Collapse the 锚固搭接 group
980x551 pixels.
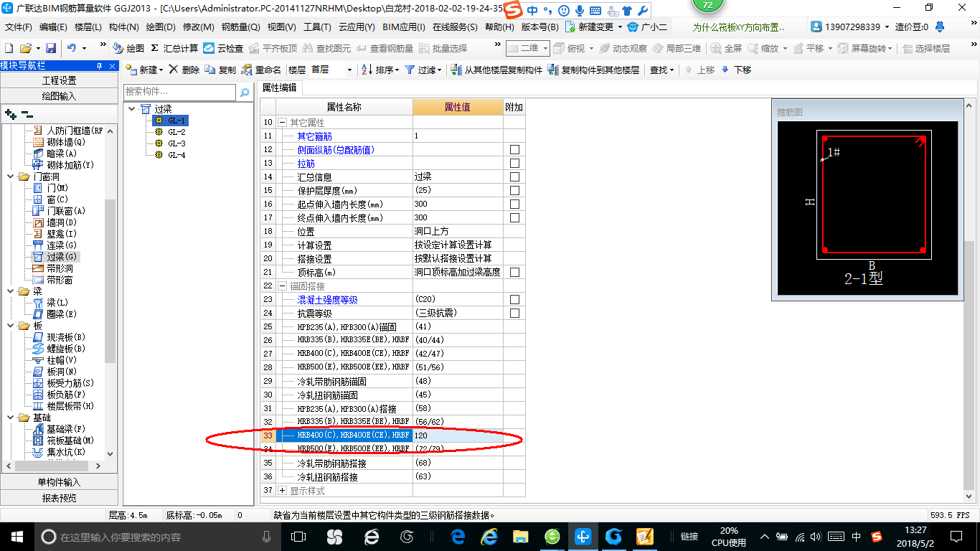tap(283, 286)
